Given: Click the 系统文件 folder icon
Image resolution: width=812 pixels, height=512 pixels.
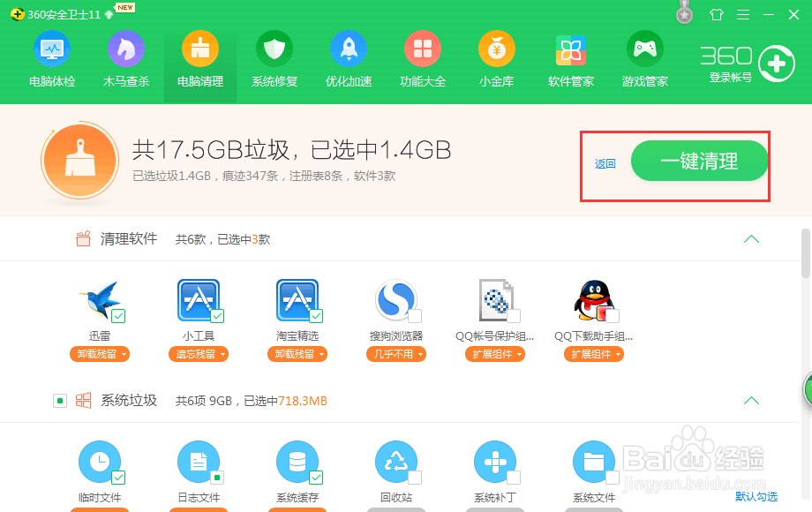Looking at the screenshot, I should click(594, 462).
